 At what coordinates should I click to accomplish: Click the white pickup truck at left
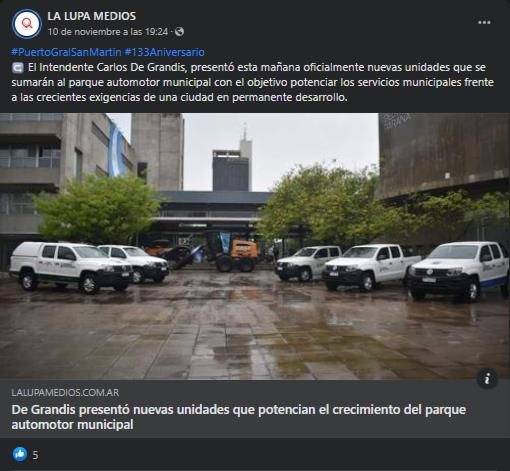coord(70,267)
